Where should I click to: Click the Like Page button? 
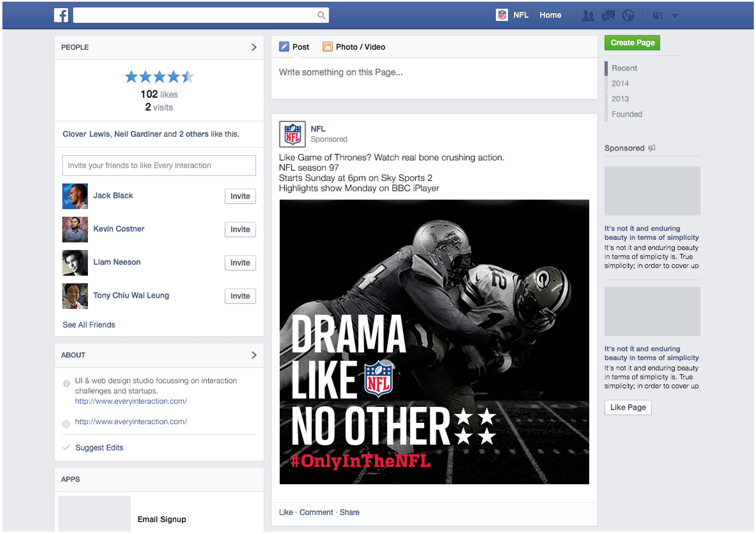tap(628, 407)
